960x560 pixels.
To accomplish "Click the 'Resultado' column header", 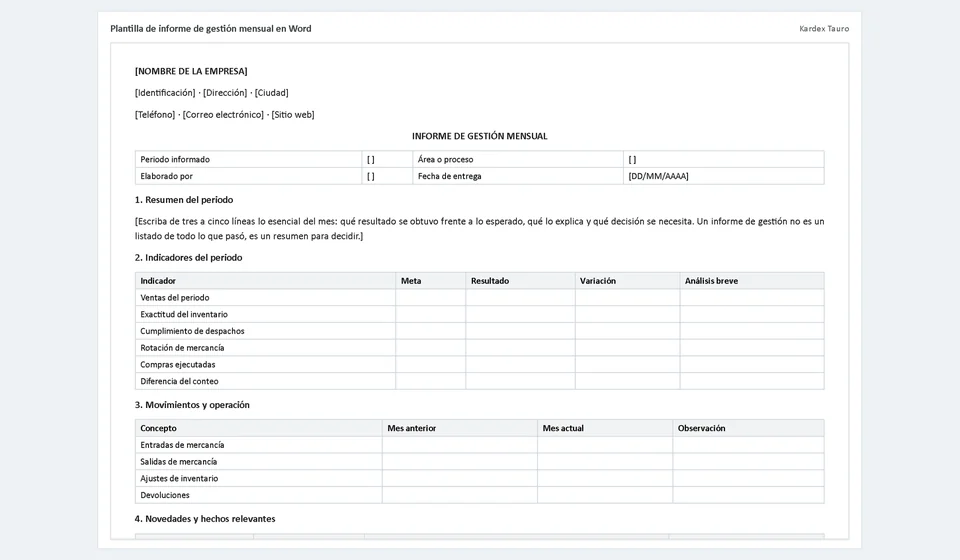I will coord(520,281).
